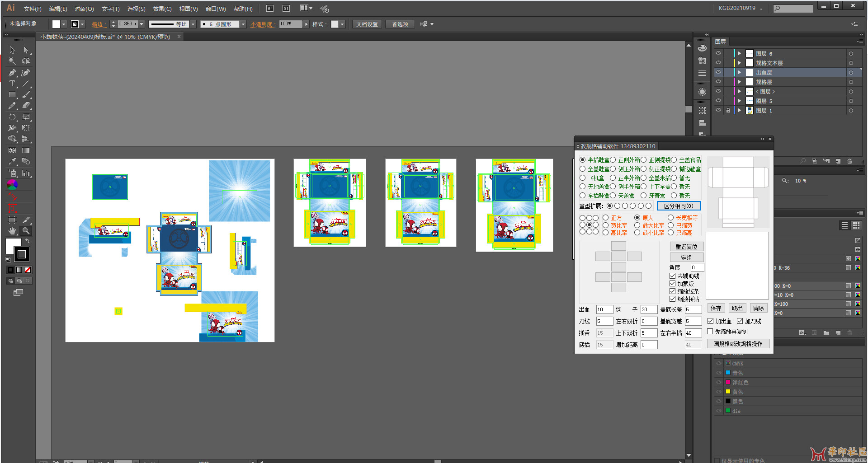This screenshot has height=463, width=868.
Task: Select the Perspective Grid tool
Action: pyautogui.click(x=26, y=139)
